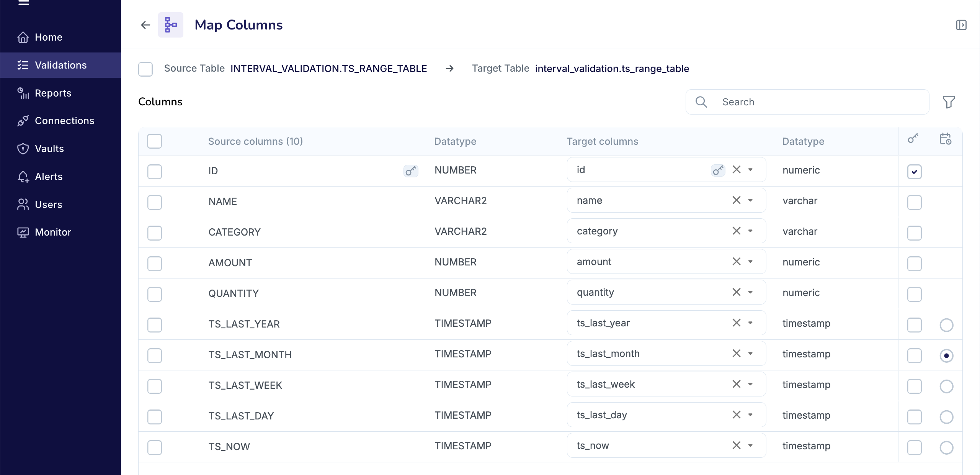Viewport: 980px width, 475px height.
Task: Click inside the Search field
Action: tap(804, 102)
